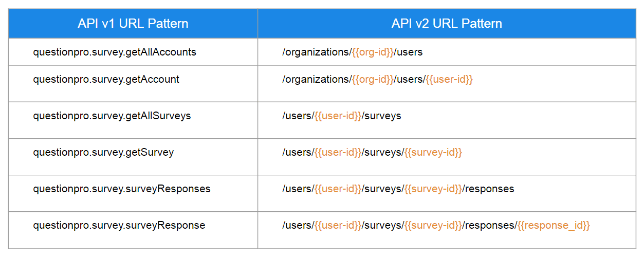This screenshot has width=644, height=257.
Task: Click the {{response_id}} placeholder
Action: point(554,226)
